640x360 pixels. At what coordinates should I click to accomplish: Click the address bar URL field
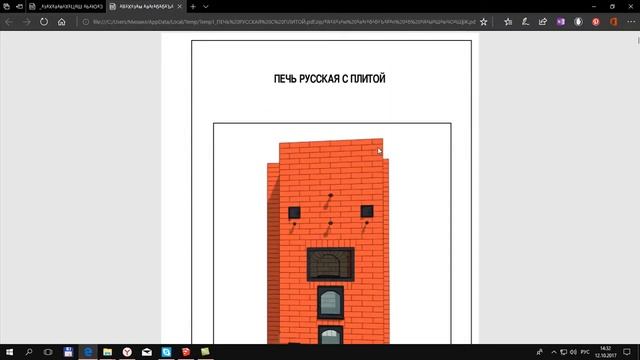coord(284,22)
